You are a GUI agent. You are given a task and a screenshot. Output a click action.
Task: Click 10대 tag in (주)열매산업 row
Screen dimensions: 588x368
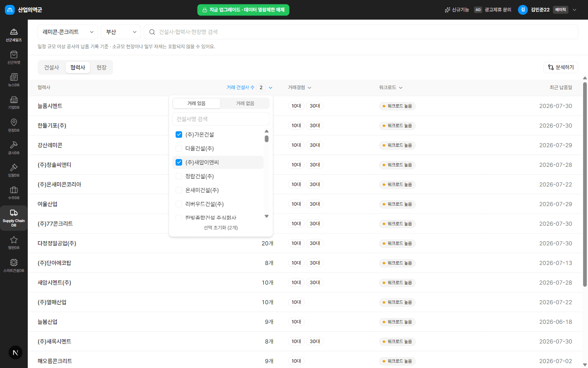point(296,302)
